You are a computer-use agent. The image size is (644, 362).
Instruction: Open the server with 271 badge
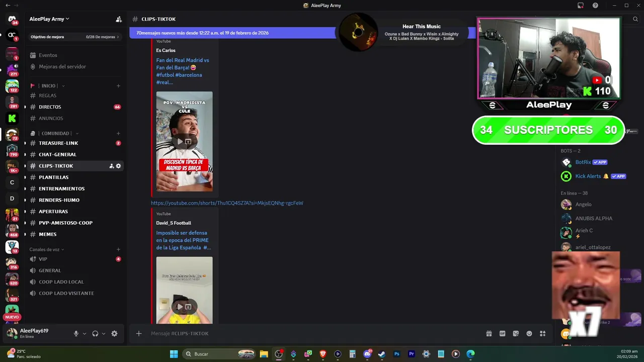12,69
